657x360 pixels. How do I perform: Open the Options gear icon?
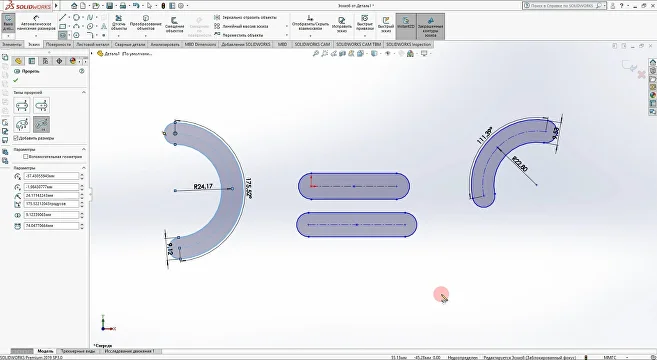click(x=181, y=6)
